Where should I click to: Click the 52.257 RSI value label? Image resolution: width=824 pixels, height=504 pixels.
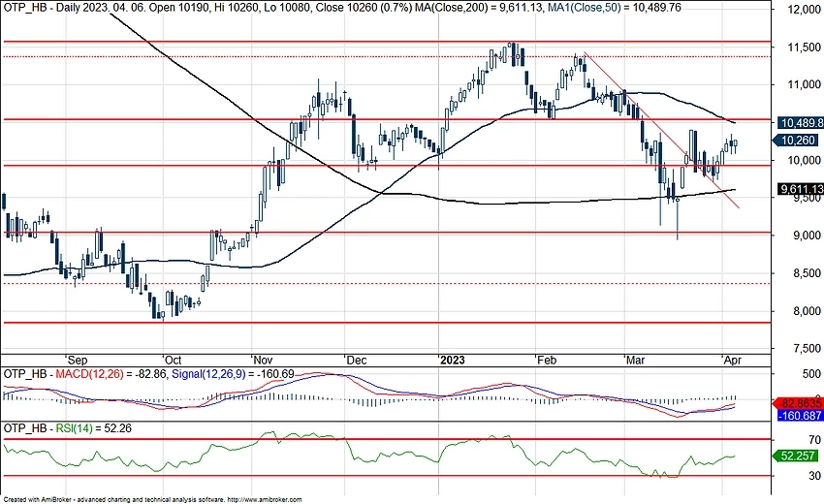coord(795,456)
